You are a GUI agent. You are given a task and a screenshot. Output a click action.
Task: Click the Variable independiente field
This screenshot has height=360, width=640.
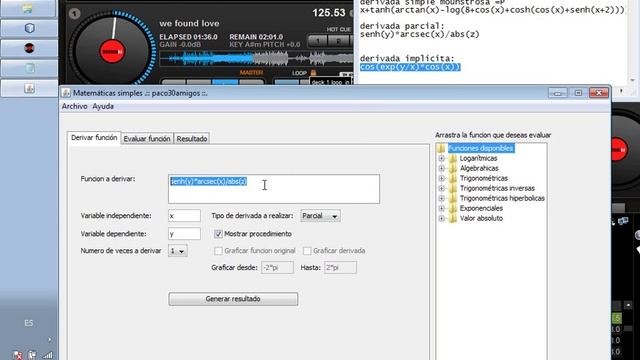[x=184, y=216]
